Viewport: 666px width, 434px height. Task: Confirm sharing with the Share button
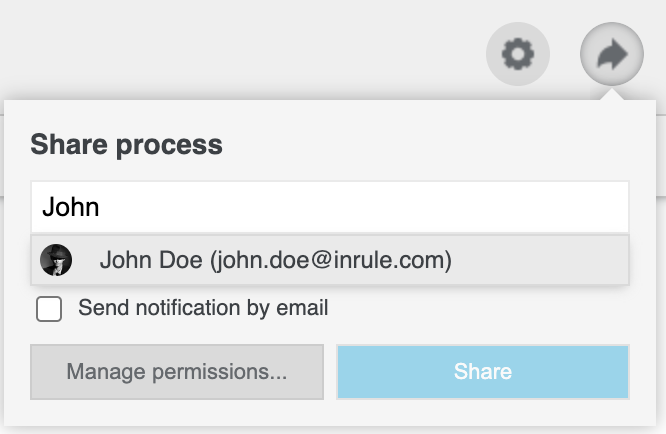click(482, 372)
